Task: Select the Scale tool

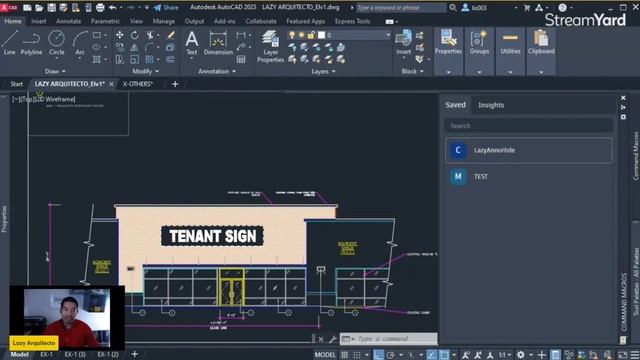Action: click(x=135, y=60)
